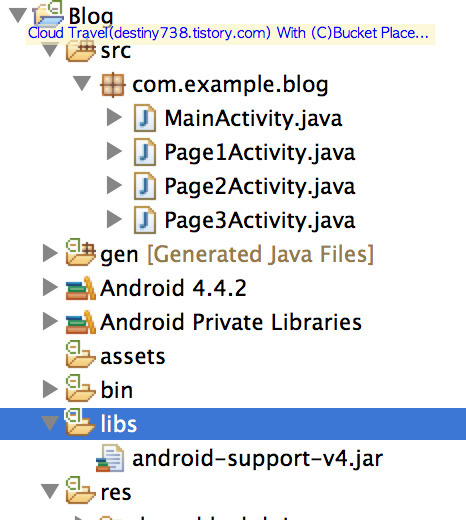466x520 pixels.
Task: Collapse the src folder arrow
Action: click(x=50, y=50)
